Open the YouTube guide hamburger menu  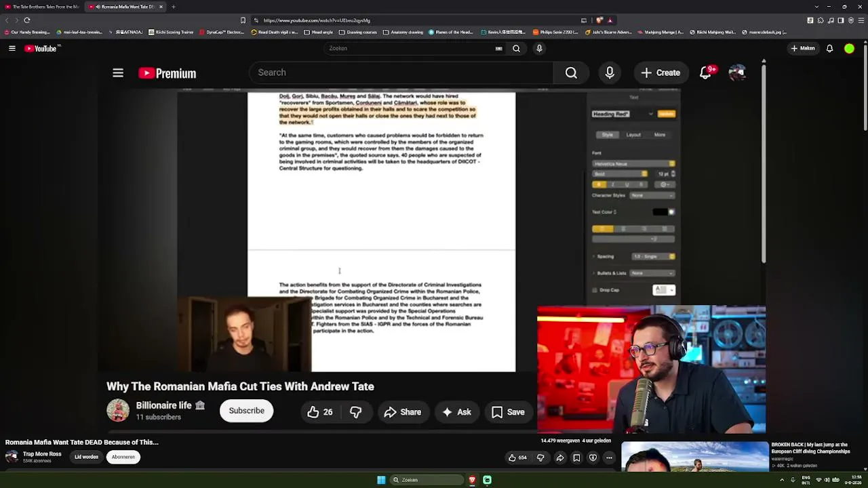coord(12,48)
